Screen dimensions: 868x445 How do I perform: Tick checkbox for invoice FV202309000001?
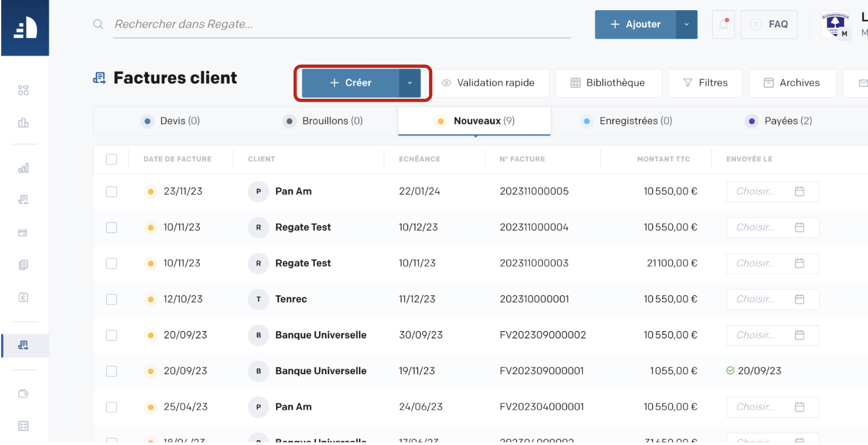111,371
